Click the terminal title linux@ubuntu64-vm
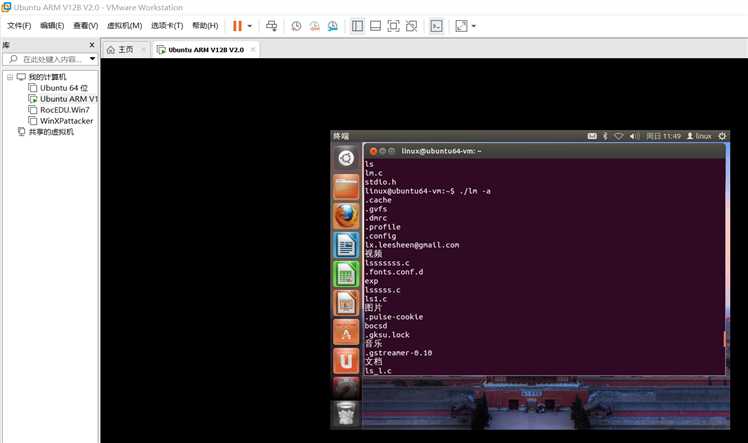 (x=441, y=151)
